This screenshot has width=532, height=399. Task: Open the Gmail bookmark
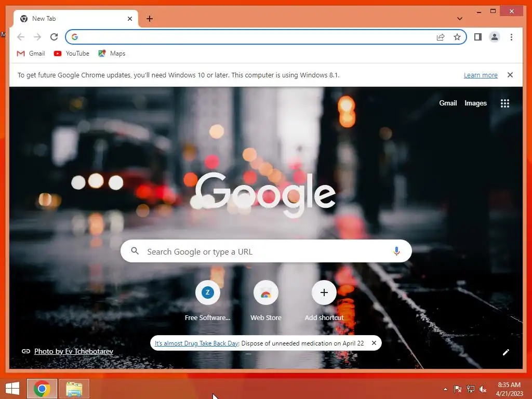(31, 54)
